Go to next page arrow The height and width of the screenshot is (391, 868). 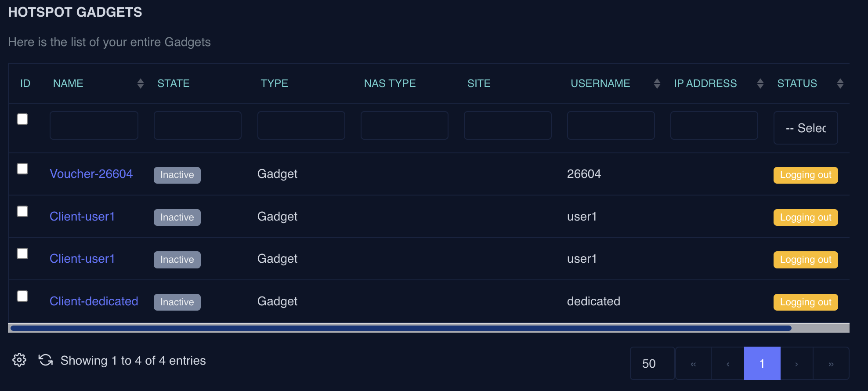click(796, 364)
